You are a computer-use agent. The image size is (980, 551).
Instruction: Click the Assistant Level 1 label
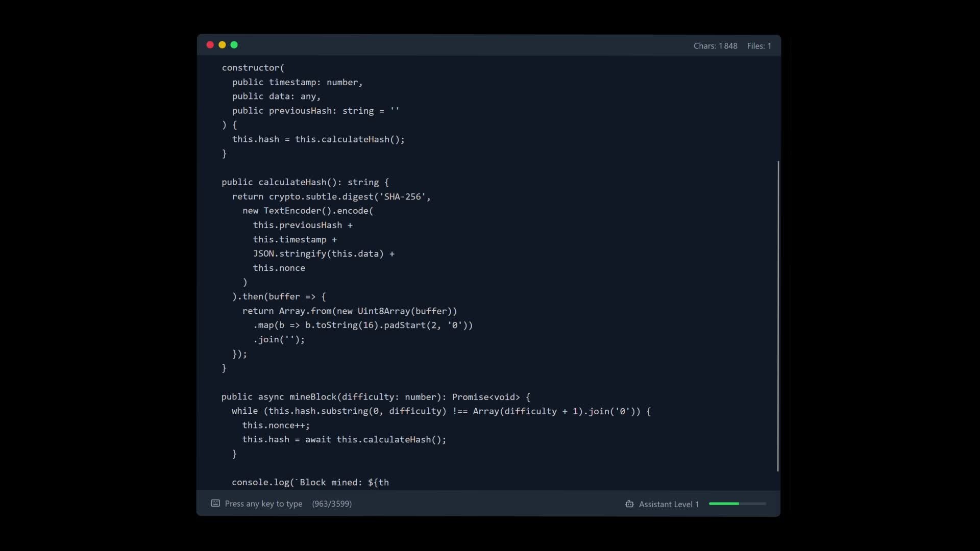[669, 504]
